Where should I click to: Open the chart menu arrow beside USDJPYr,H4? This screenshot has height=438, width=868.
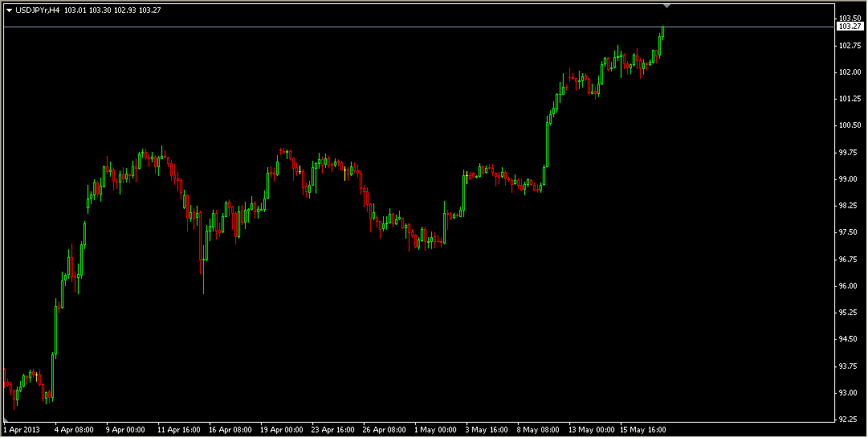click(x=10, y=10)
